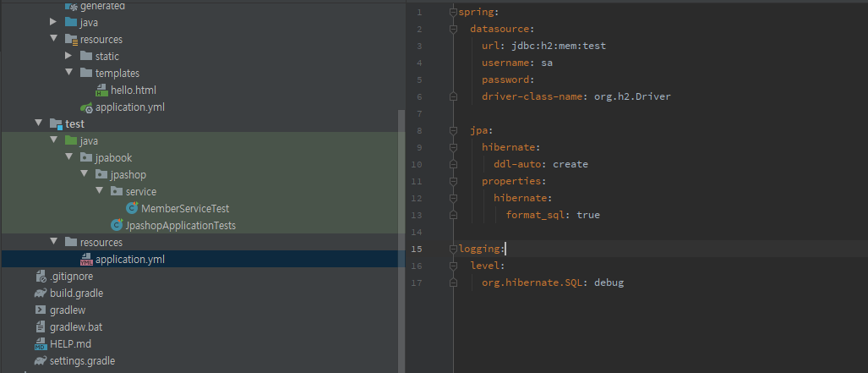Fold the logging block at line 15
The height and width of the screenshot is (373, 868).
(453, 249)
